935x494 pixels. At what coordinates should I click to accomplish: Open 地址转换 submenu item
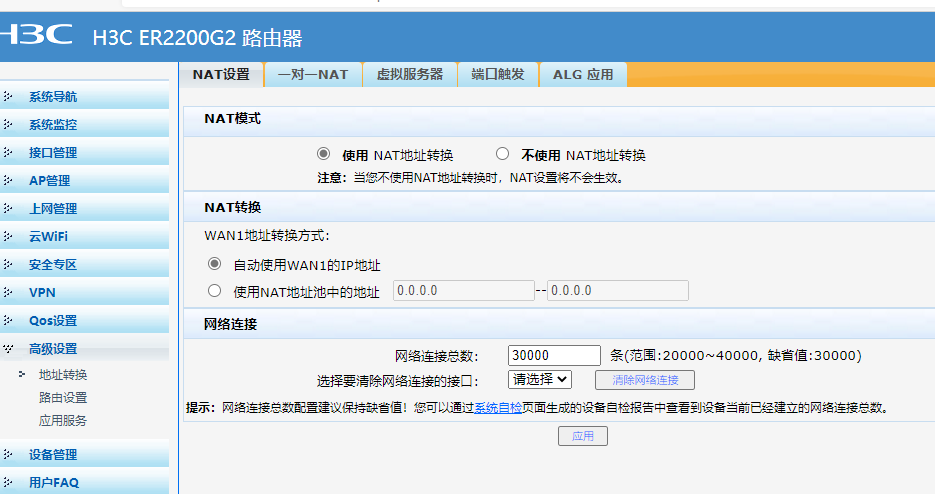[63, 374]
